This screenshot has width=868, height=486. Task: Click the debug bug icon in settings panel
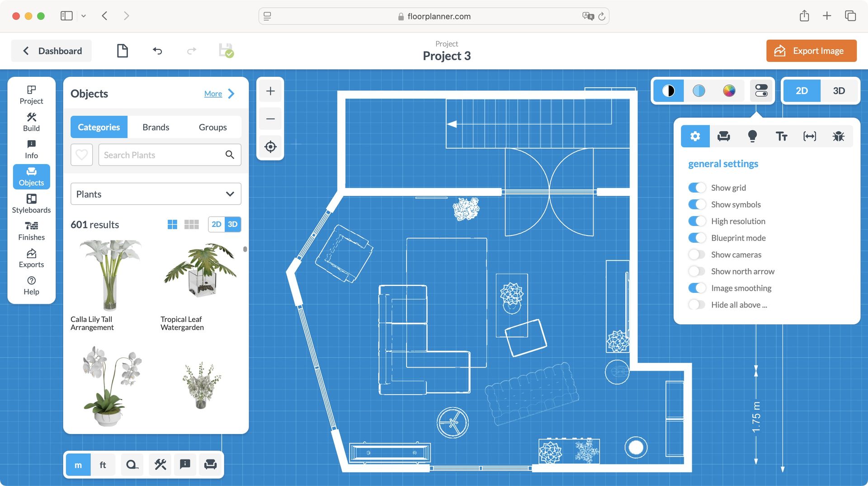(x=839, y=136)
